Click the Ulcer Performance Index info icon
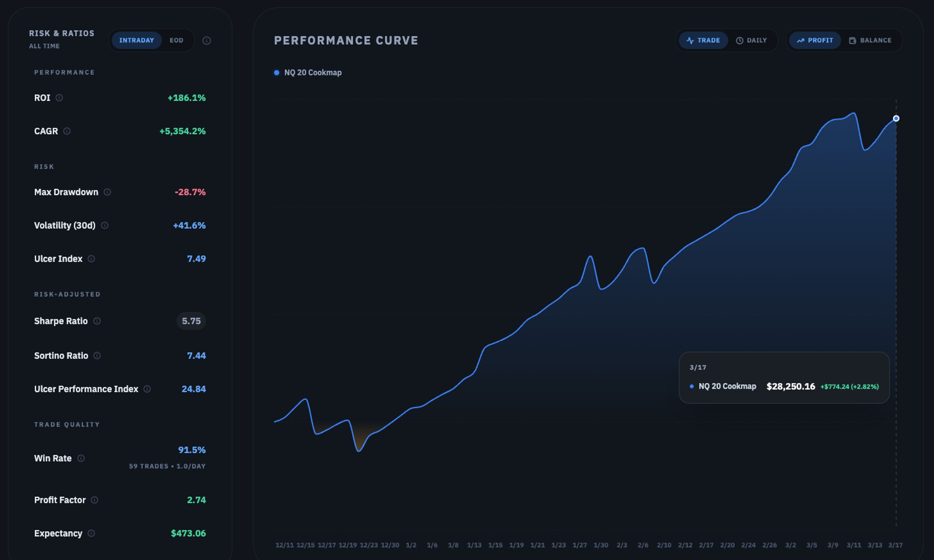The width and height of the screenshot is (934, 560). [147, 389]
